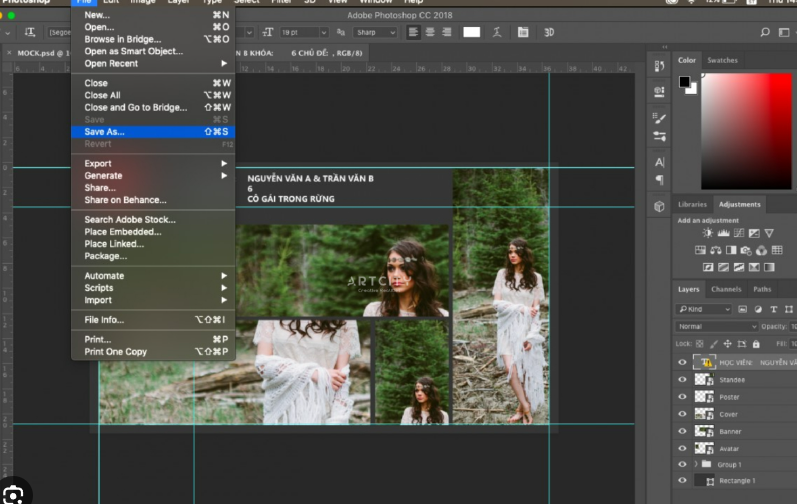Click the 3D panel cube icon
This screenshot has width=797, height=504.
659,206
